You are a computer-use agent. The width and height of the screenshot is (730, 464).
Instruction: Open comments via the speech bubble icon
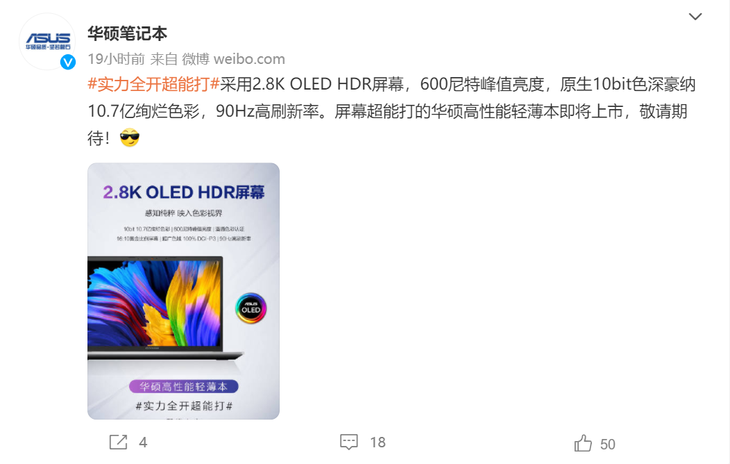349,442
